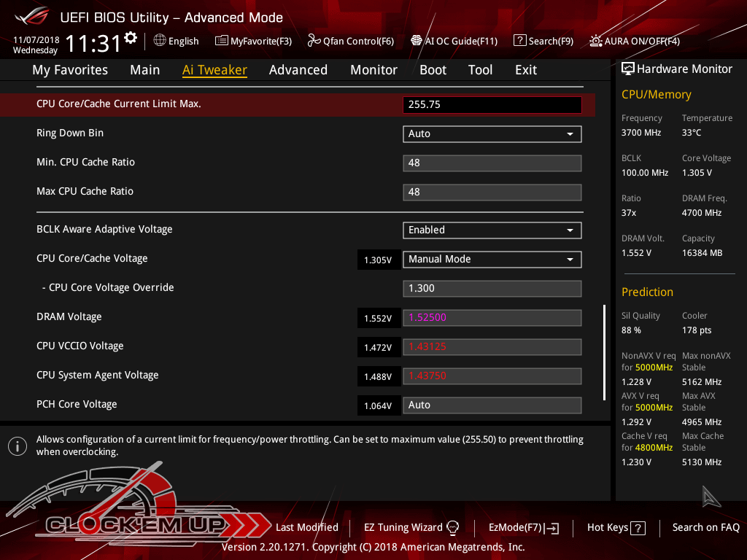Open MyFavorite(F3) list icon
Viewport: 747px width, 560px height.
(x=222, y=41)
